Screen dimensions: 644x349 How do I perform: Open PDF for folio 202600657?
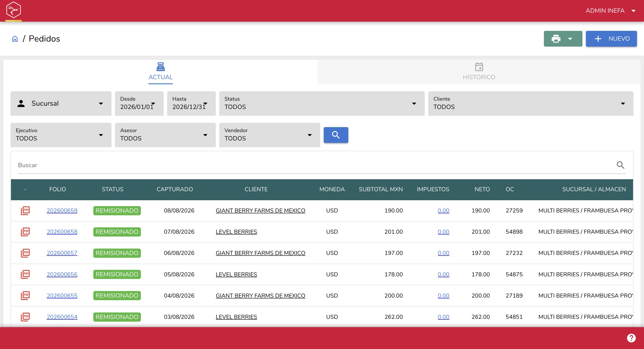coord(25,253)
